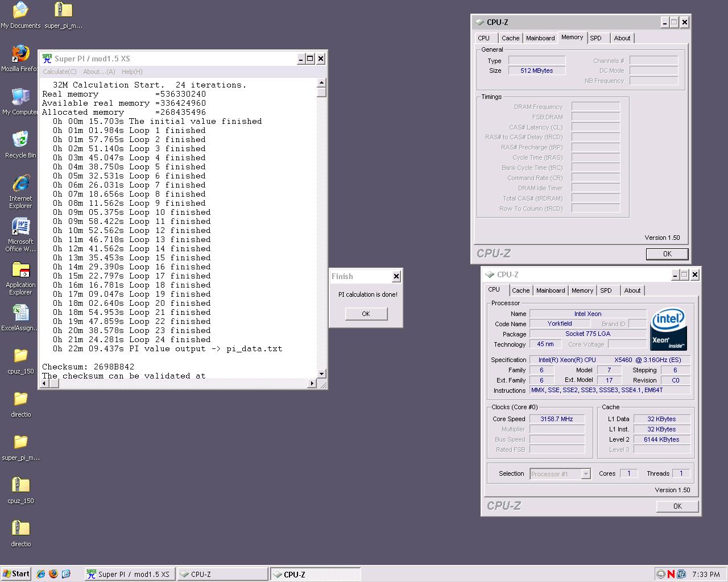Minimize the Super PI window
This screenshot has width=728, height=582.
[301, 59]
